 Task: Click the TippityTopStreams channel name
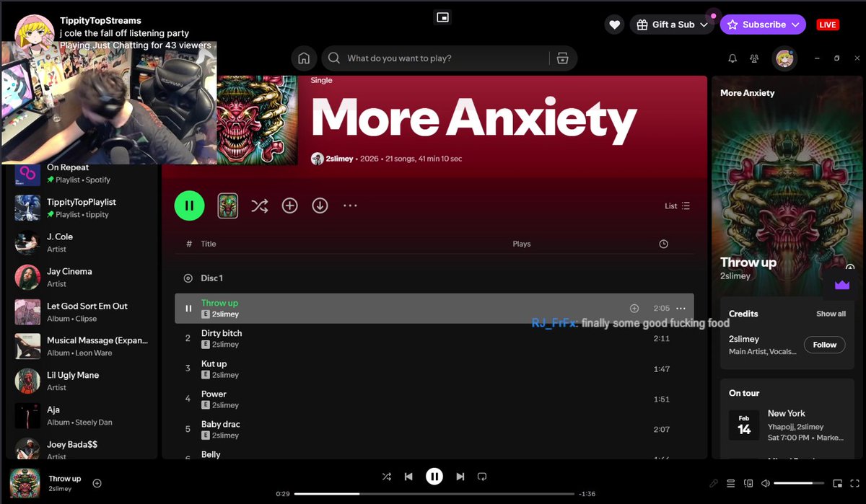click(x=100, y=21)
